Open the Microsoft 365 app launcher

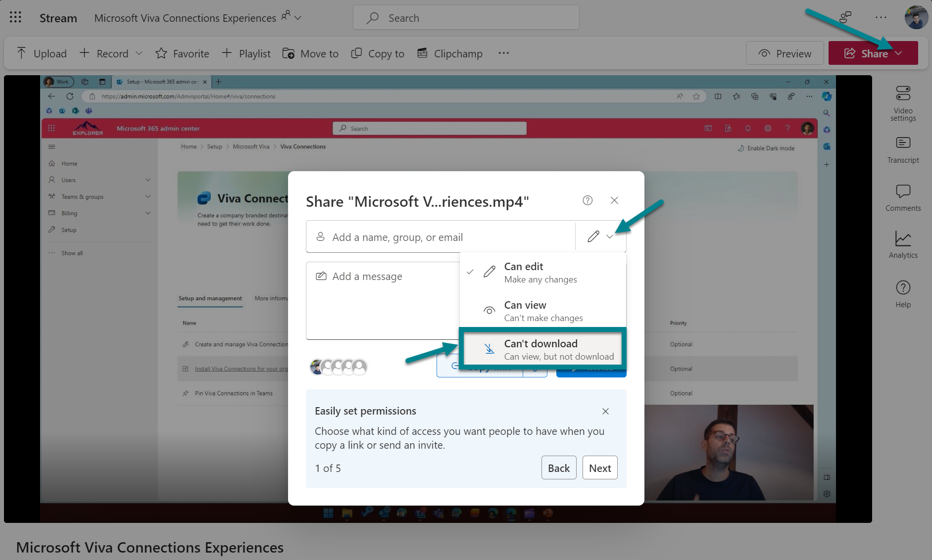[15, 17]
